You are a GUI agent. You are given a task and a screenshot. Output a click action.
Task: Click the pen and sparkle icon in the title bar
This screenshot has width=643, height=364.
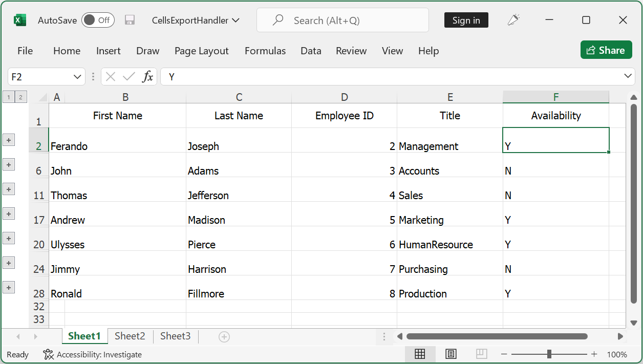pos(513,20)
